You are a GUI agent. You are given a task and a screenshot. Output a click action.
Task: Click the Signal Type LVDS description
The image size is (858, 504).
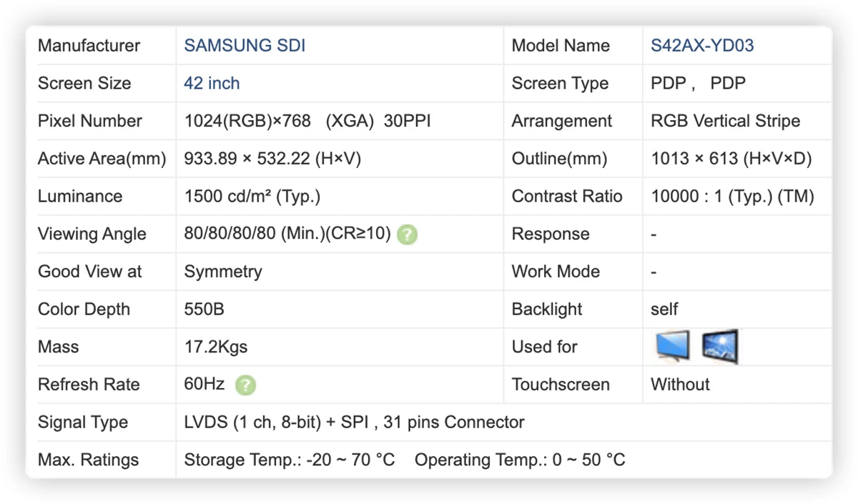(x=354, y=423)
